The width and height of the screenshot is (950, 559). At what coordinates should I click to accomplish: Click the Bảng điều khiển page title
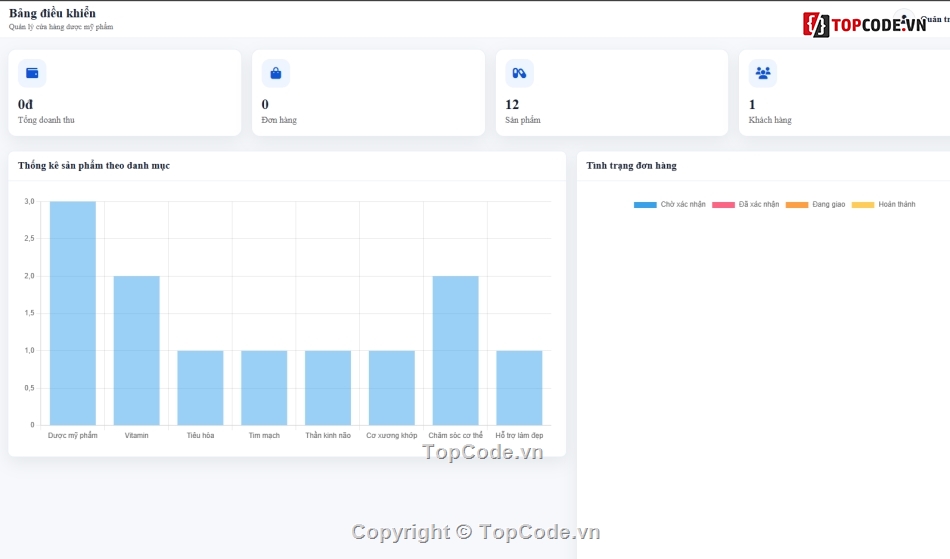click(52, 13)
